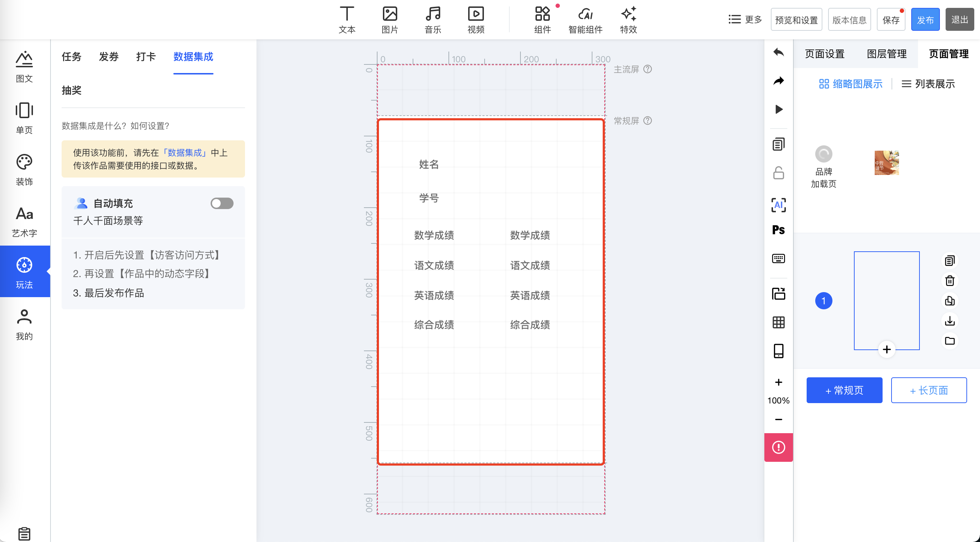Expand the 更多 menu
The width and height of the screenshot is (980, 542).
pos(745,19)
